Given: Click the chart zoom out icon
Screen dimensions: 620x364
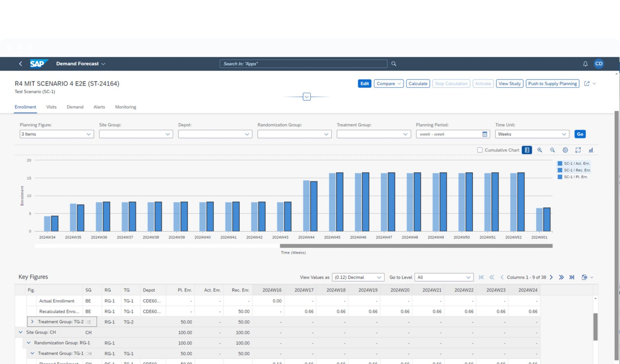Looking at the screenshot, I should pos(552,150).
